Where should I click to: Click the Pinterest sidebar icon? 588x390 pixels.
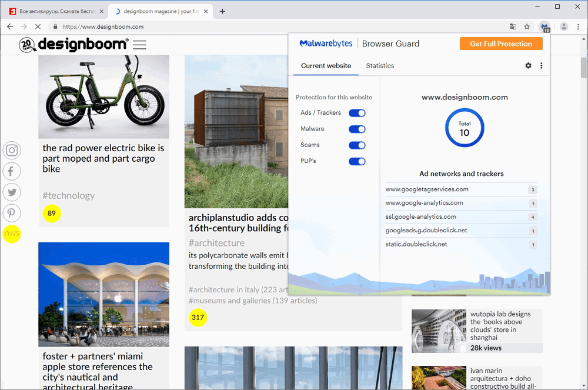point(12,213)
